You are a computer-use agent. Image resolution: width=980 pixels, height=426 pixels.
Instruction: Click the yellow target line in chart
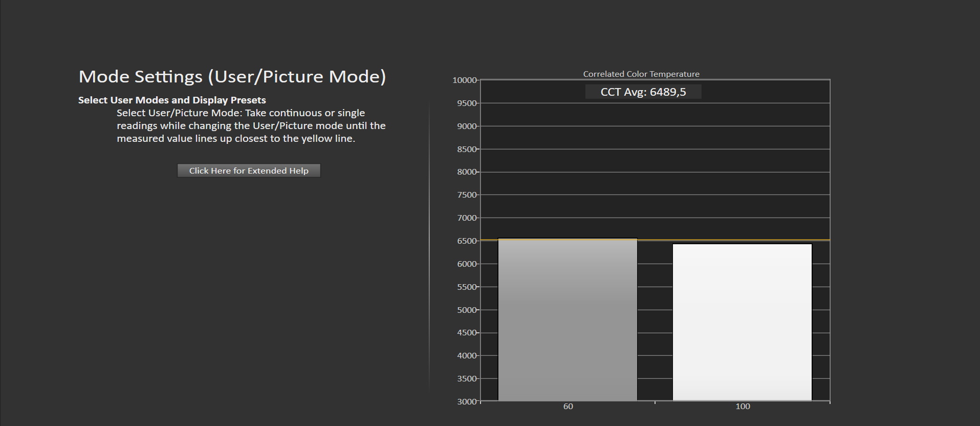pos(655,240)
